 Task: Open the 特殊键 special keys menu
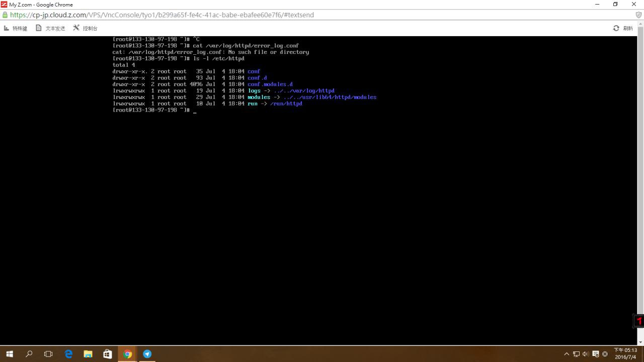(16, 28)
